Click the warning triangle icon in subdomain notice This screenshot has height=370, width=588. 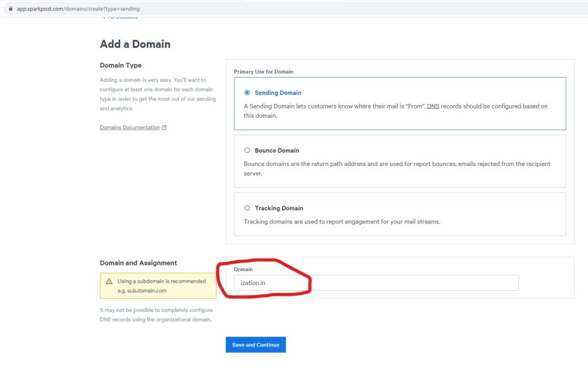pyautogui.click(x=109, y=282)
